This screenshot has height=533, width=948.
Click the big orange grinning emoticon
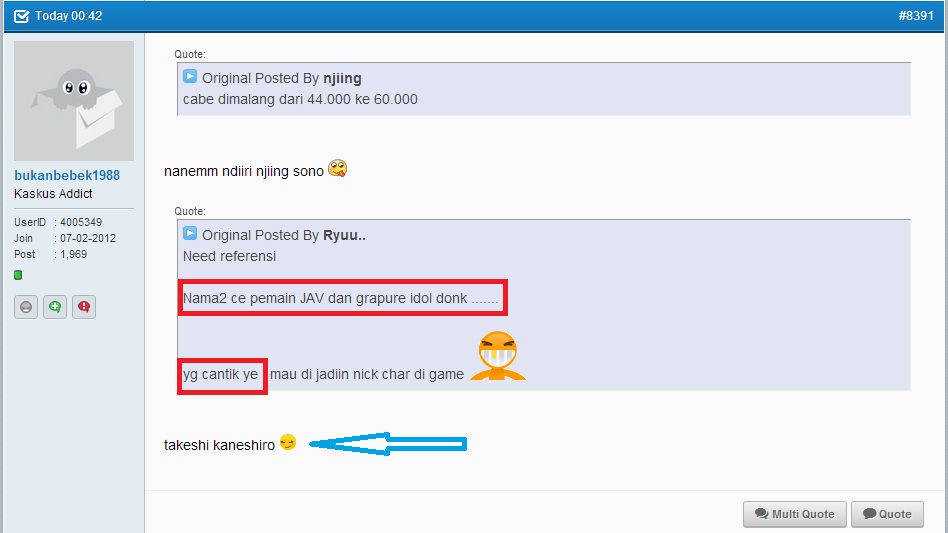(497, 357)
